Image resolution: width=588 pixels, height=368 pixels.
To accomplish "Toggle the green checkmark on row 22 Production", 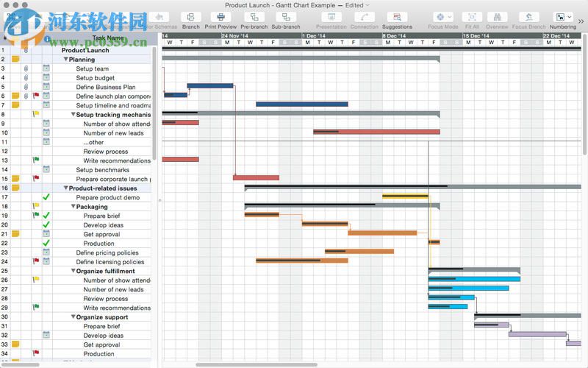I will (x=46, y=243).
